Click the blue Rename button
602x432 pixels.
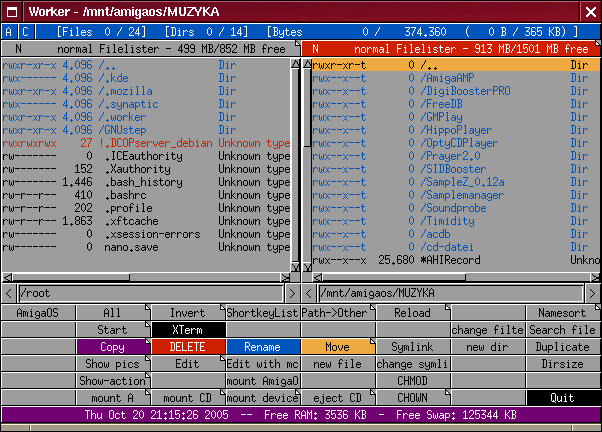click(262, 347)
